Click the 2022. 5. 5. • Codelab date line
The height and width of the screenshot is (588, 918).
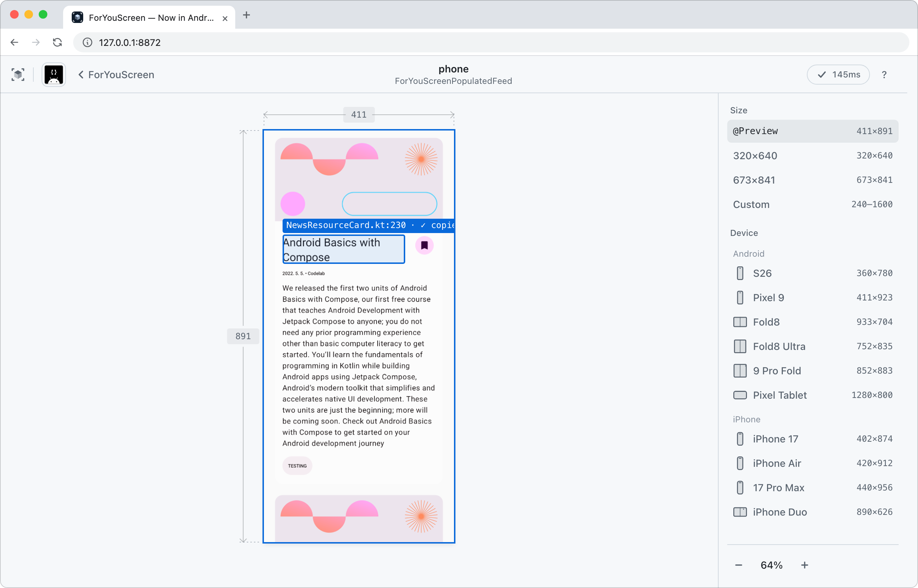point(304,273)
